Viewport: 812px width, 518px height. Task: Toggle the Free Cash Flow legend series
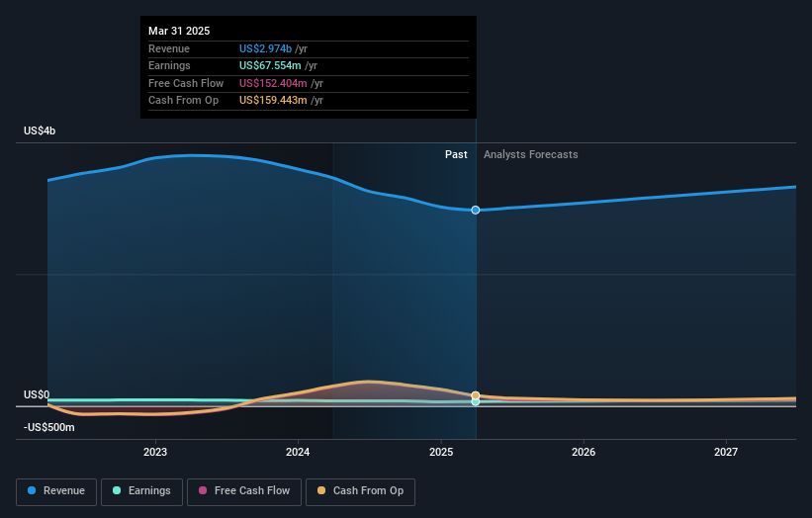(244, 491)
